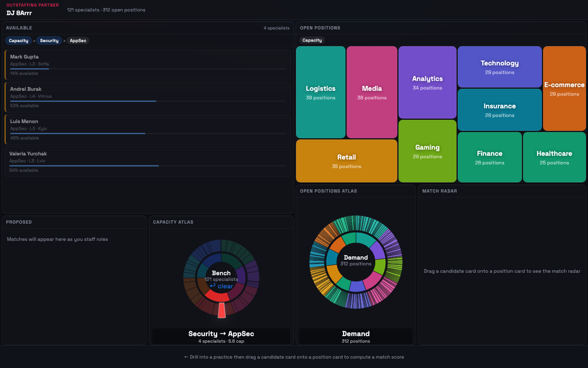Viewport: 588px width, 368px height.
Task: Select Andrei Burak candidate card
Action: [148, 97]
